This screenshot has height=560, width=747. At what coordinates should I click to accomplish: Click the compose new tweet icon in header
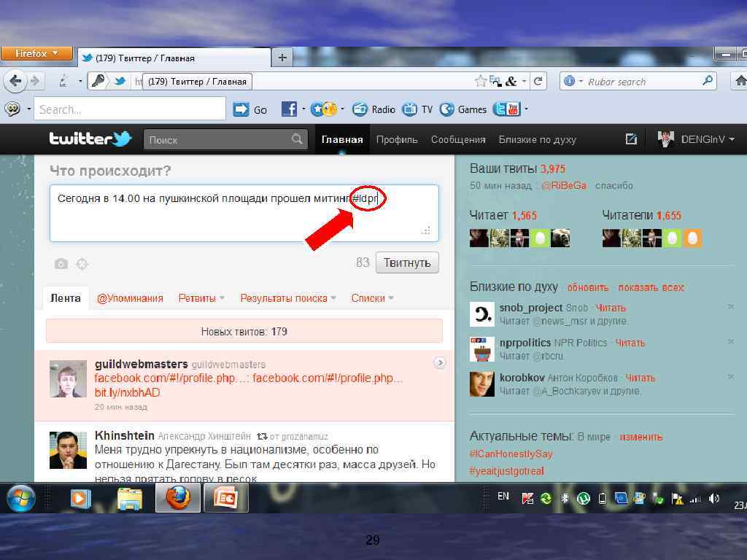pyautogui.click(x=631, y=139)
